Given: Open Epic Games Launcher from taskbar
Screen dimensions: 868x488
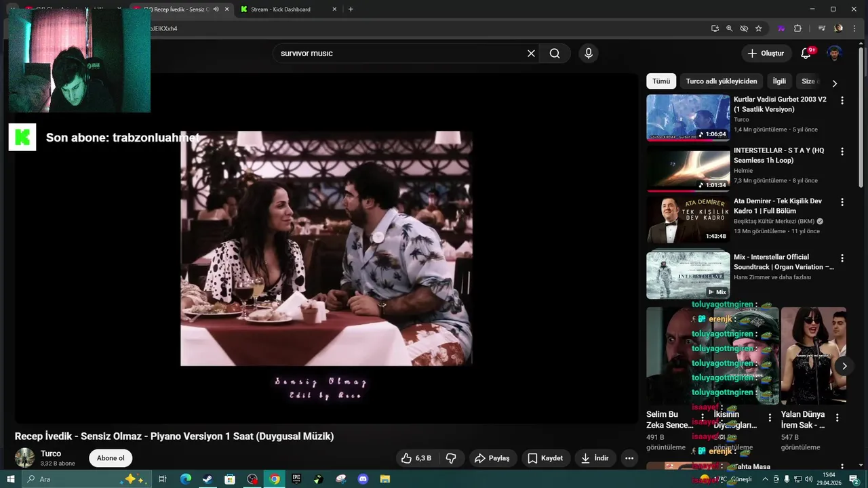Looking at the screenshot, I should pos(296,479).
